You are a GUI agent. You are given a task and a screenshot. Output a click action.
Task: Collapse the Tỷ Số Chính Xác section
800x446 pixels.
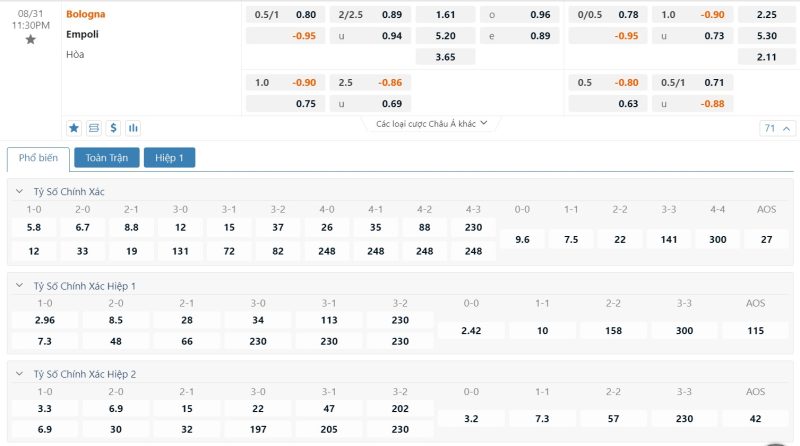pos(19,191)
